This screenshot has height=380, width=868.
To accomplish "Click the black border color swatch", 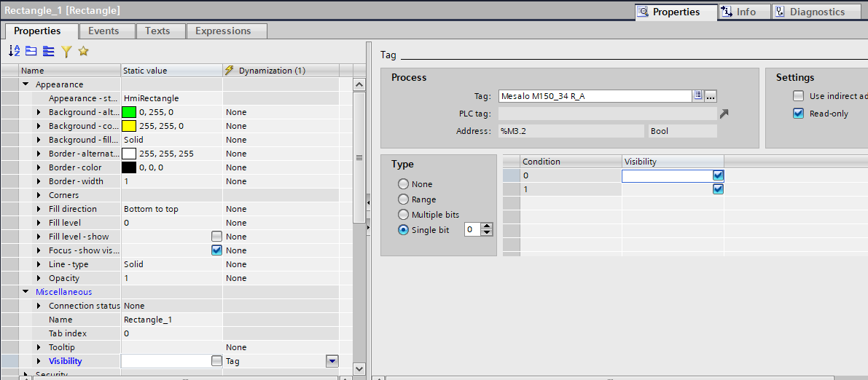I will click(129, 167).
